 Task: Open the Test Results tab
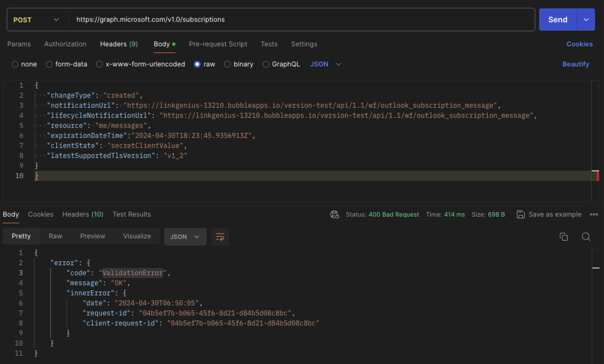point(132,214)
